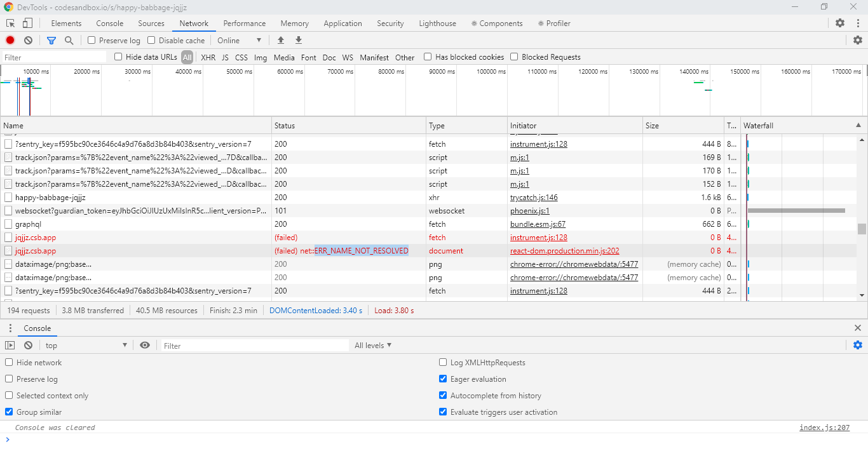Create a live expression with the eye icon
Screen dimensions: 868x458
[145, 345]
